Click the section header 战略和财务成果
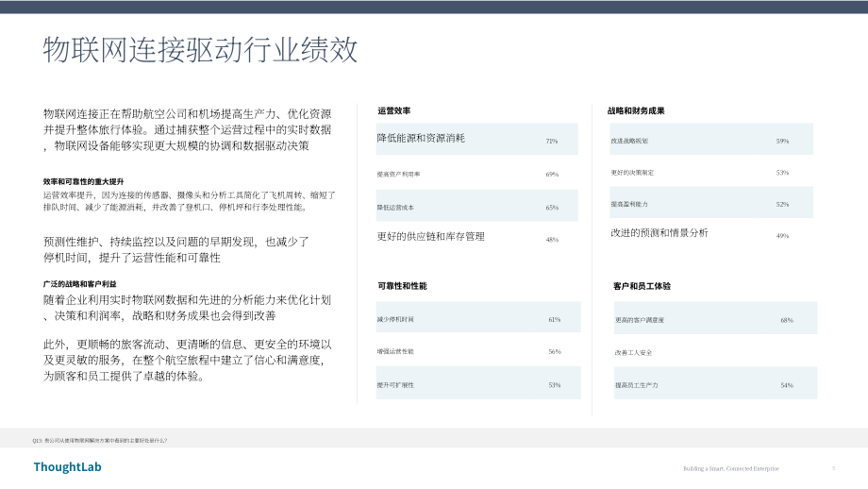 636,110
